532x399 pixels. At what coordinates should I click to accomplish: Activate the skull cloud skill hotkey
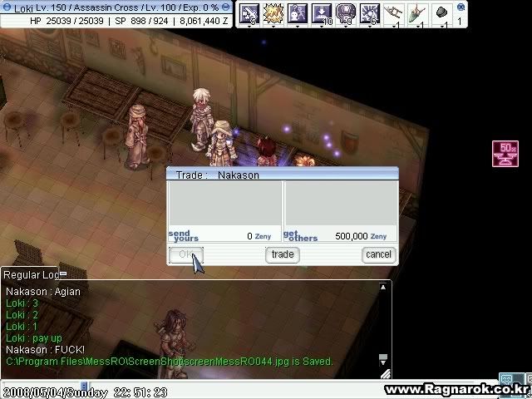(346, 13)
